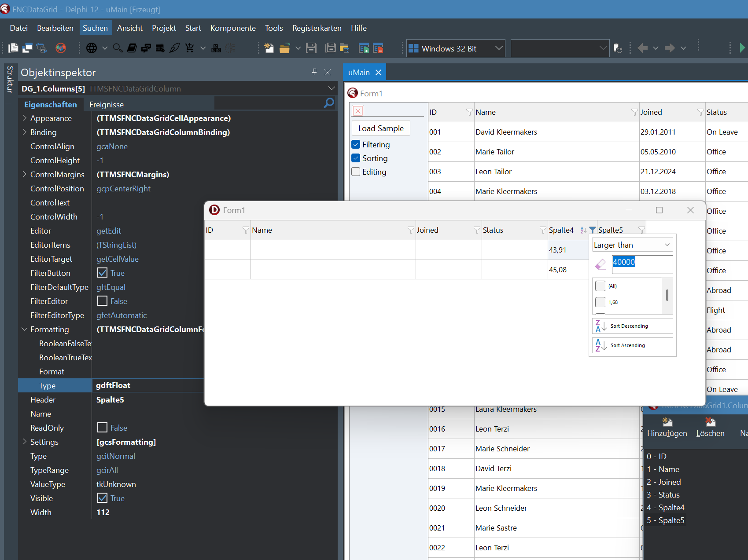The image size is (748, 560).
Task: Click the eraser clear filter icon
Action: point(600,264)
